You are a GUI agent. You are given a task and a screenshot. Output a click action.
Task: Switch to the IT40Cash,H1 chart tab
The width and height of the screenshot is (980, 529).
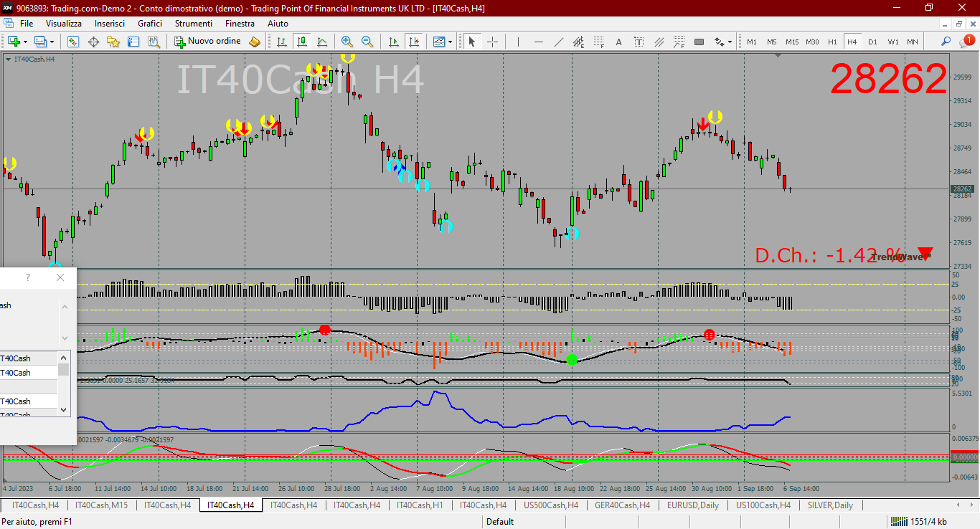coord(420,505)
